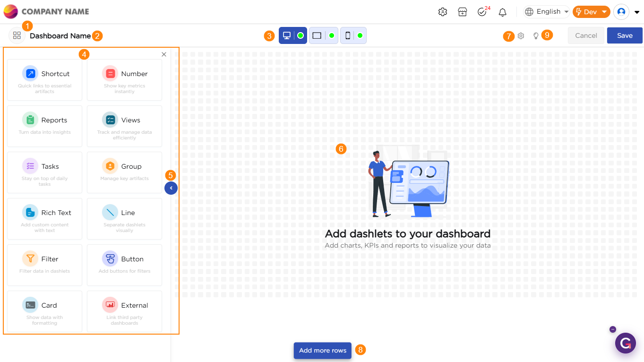The width and height of the screenshot is (644, 362).
Task: Click the Save button
Action: (624, 35)
